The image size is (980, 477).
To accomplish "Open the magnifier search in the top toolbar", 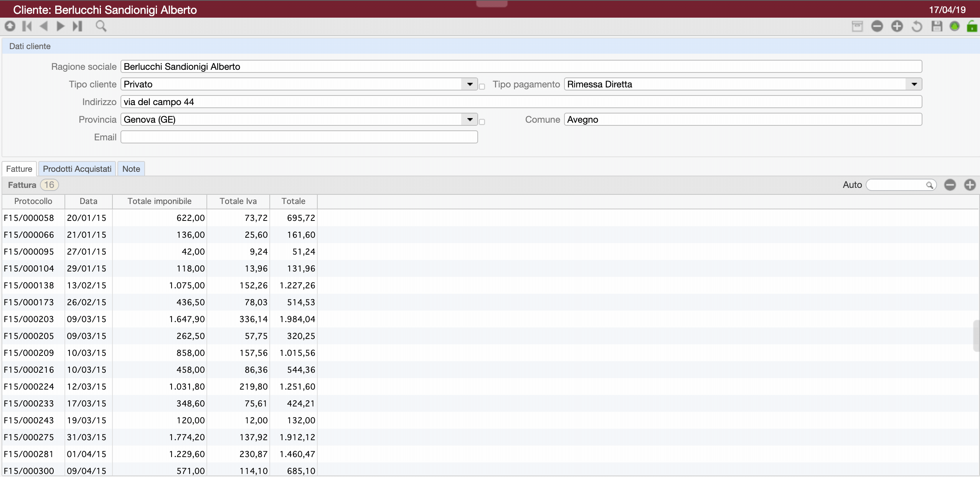I will [x=101, y=26].
